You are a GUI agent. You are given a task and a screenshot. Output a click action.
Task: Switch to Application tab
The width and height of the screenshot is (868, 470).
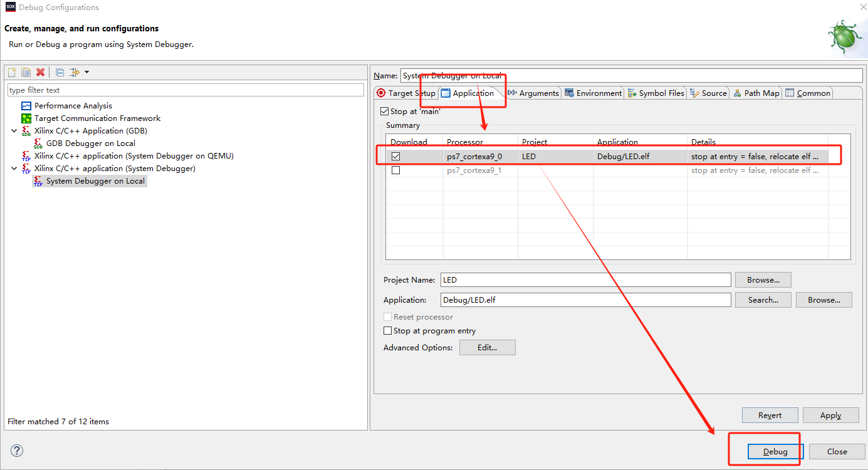click(468, 93)
